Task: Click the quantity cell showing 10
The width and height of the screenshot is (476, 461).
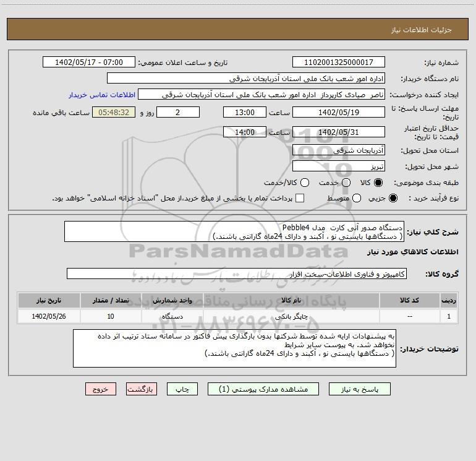Action: [111, 316]
